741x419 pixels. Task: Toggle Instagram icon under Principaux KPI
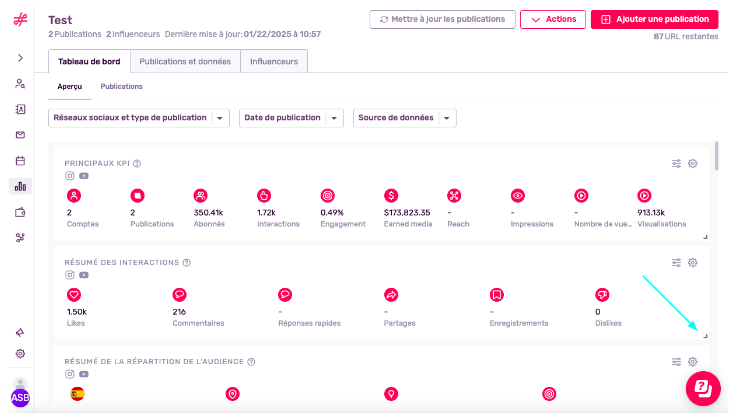click(x=70, y=176)
